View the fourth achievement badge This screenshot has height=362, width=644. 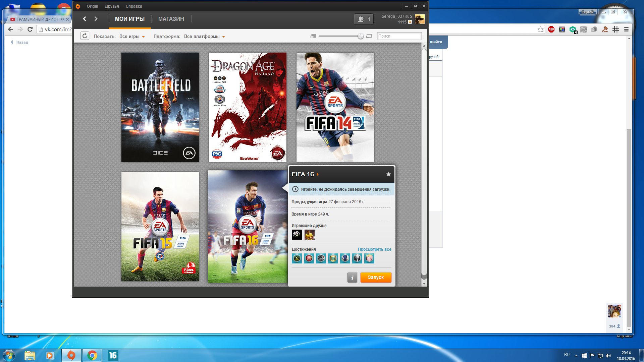[333, 258]
